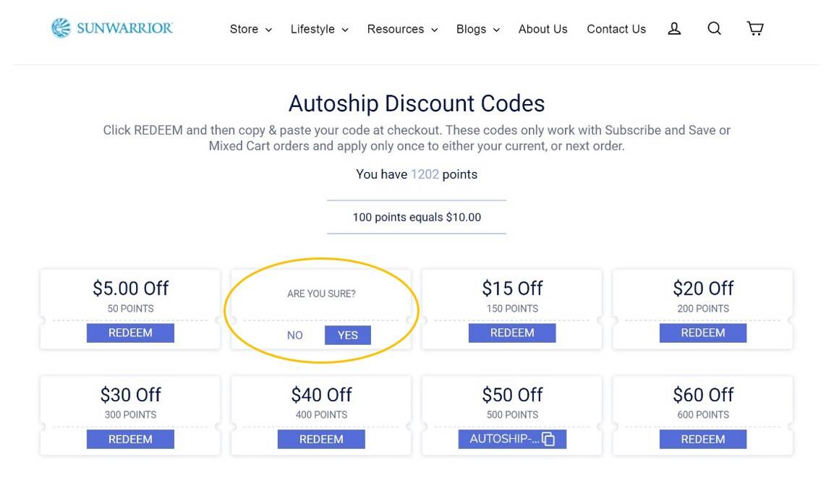Expand the Store dropdown menu
This screenshot has height=504, width=834.
coord(250,29)
